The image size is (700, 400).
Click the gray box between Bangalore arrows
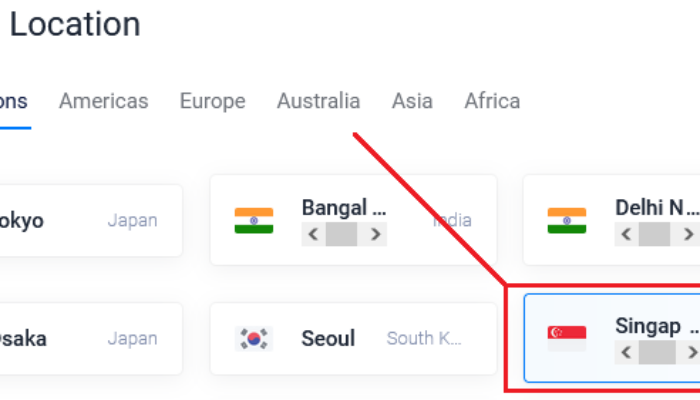[341, 235]
